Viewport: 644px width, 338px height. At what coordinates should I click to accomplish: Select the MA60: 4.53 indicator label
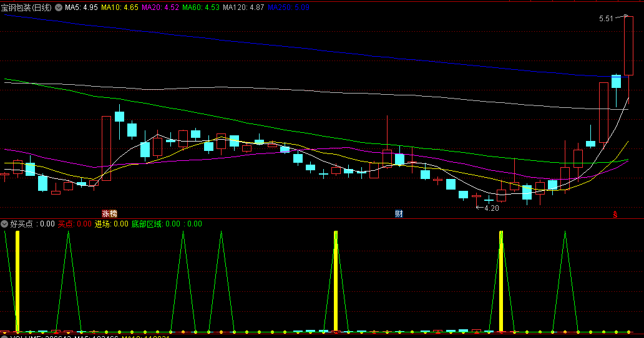click(201, 7)
